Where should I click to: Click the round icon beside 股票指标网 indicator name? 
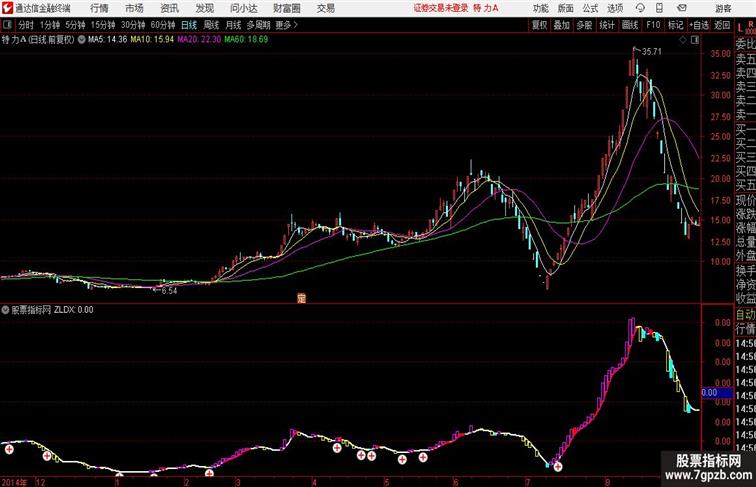tap(5, 310)
